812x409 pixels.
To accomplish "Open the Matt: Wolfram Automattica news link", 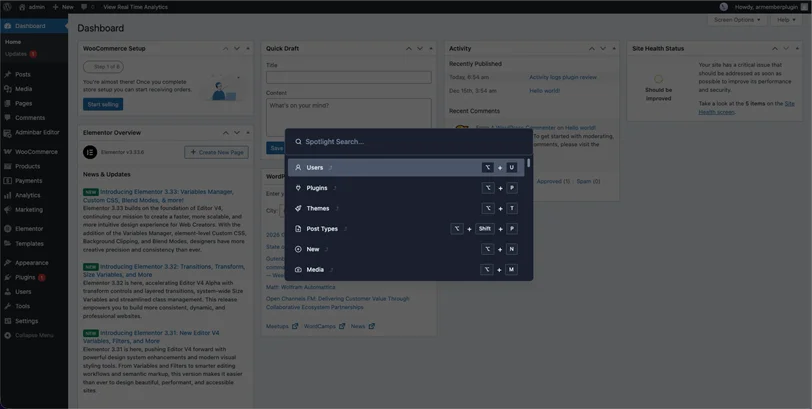I will 300,287.
